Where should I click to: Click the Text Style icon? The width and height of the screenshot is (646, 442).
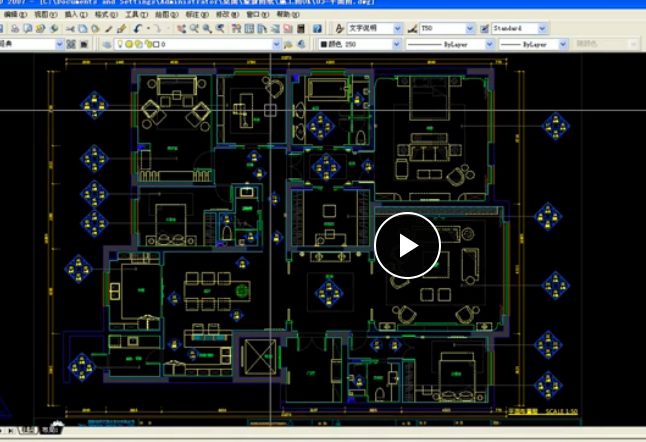click(x=339, y=28)
